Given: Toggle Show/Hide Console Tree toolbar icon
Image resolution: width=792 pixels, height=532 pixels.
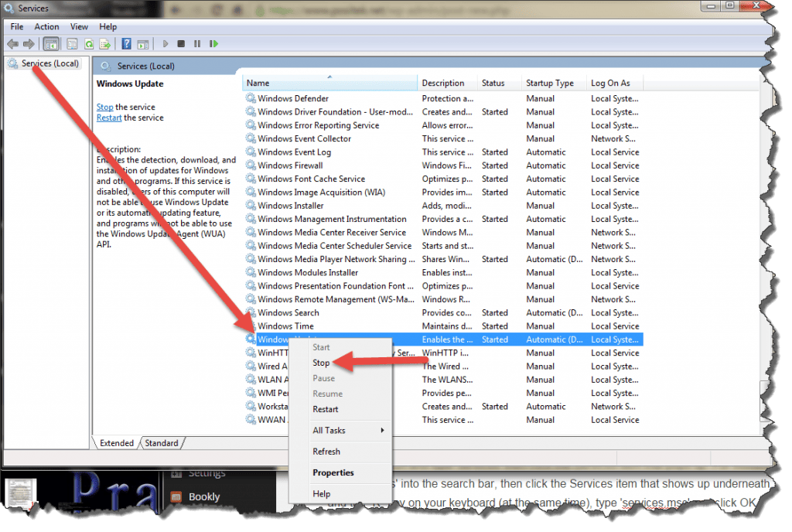Looking at the screenshot, I should click(51, 44).
